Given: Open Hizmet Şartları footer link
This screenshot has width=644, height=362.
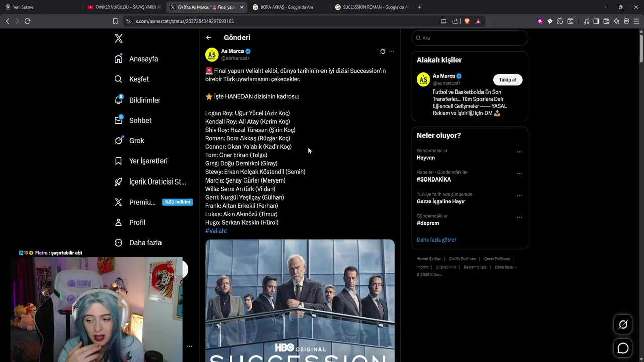Looking at the screenshot, I should 429,259.
